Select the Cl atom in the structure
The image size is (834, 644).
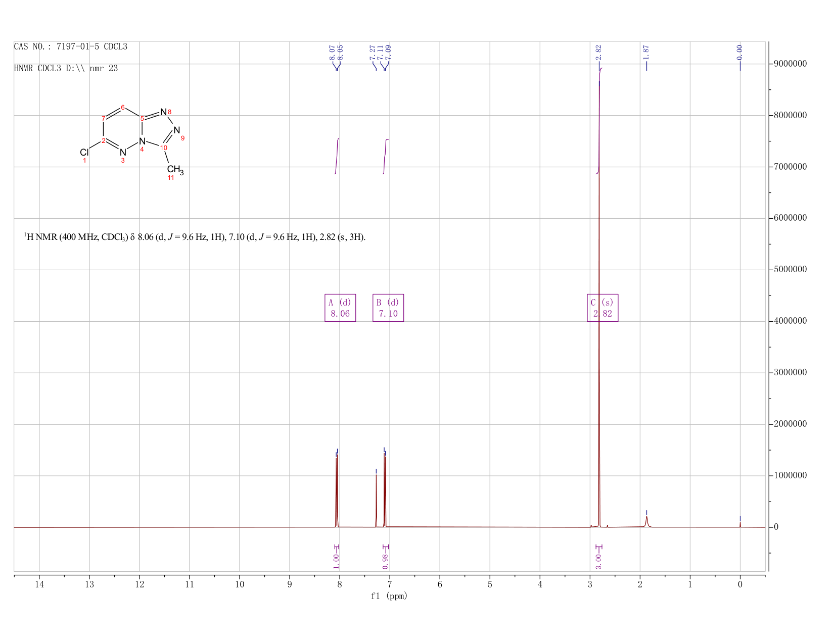coord(84,153)
